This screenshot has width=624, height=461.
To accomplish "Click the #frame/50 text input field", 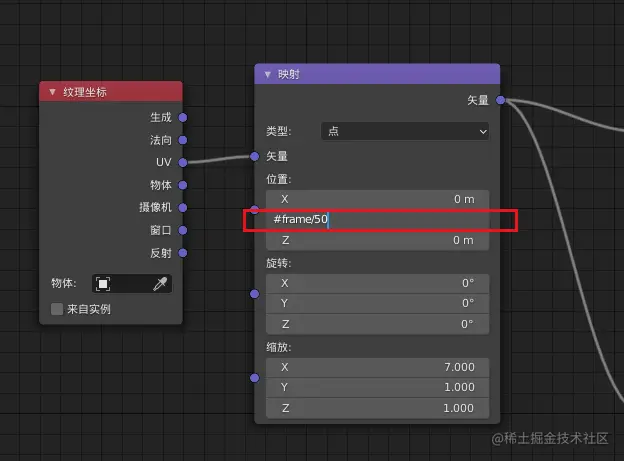I will tap(377, 219).
